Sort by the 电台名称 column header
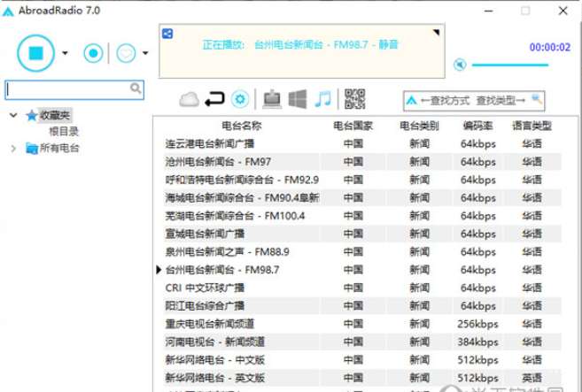Screen dimensions: 582x392 (242, 126)
